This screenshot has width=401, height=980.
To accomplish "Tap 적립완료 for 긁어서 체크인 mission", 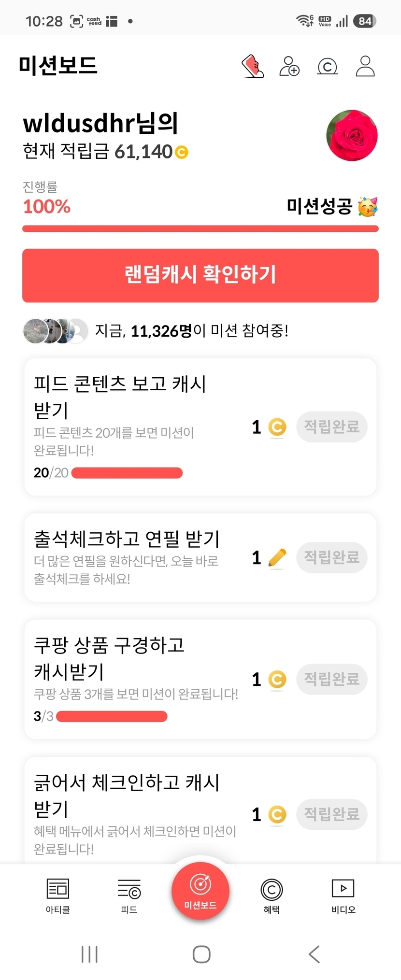I will pos(331,814).
